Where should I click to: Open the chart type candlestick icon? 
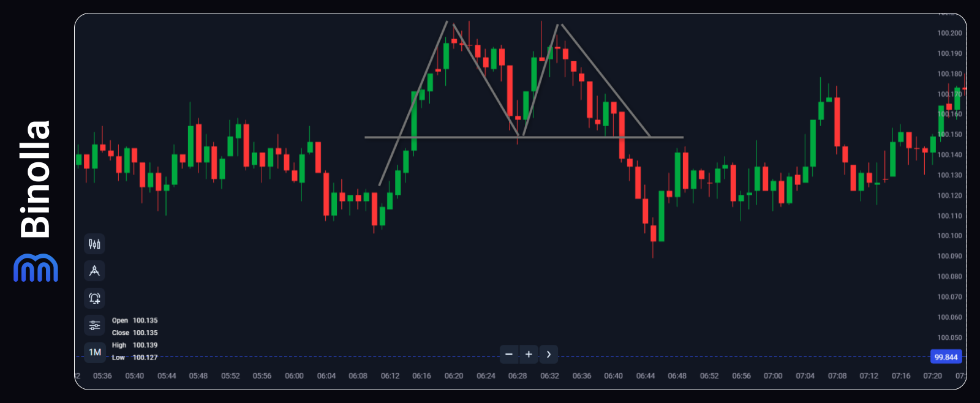94,244
